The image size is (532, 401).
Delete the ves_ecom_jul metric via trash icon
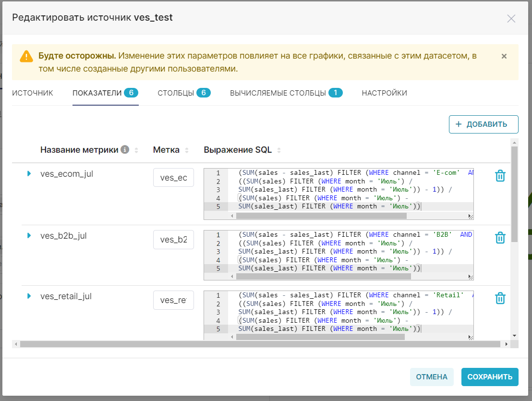(x=500, y=176)
